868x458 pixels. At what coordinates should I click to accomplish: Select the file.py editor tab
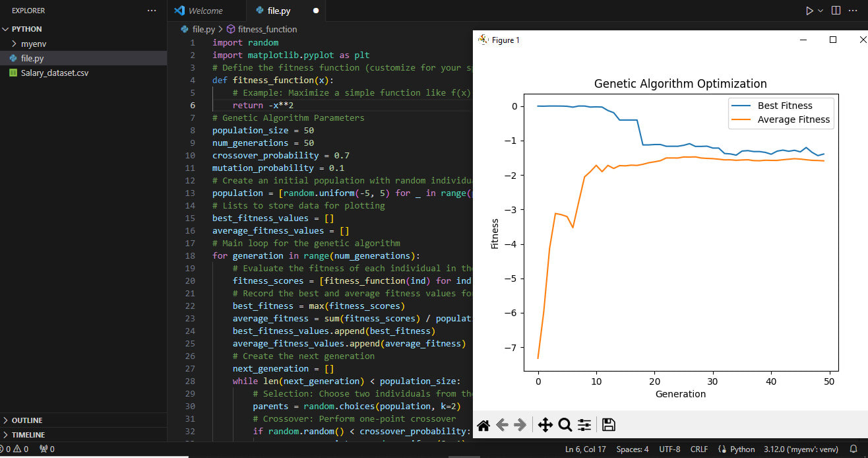point(278,11)
